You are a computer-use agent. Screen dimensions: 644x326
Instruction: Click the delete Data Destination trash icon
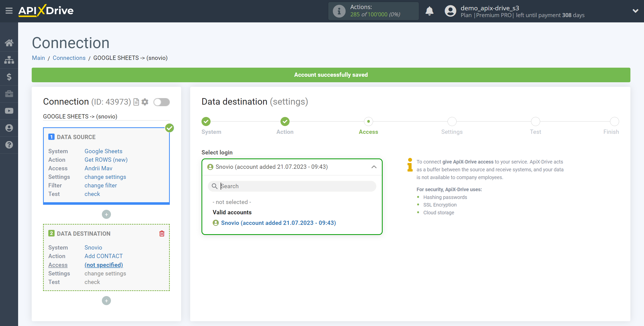click(x=162, y=234)
